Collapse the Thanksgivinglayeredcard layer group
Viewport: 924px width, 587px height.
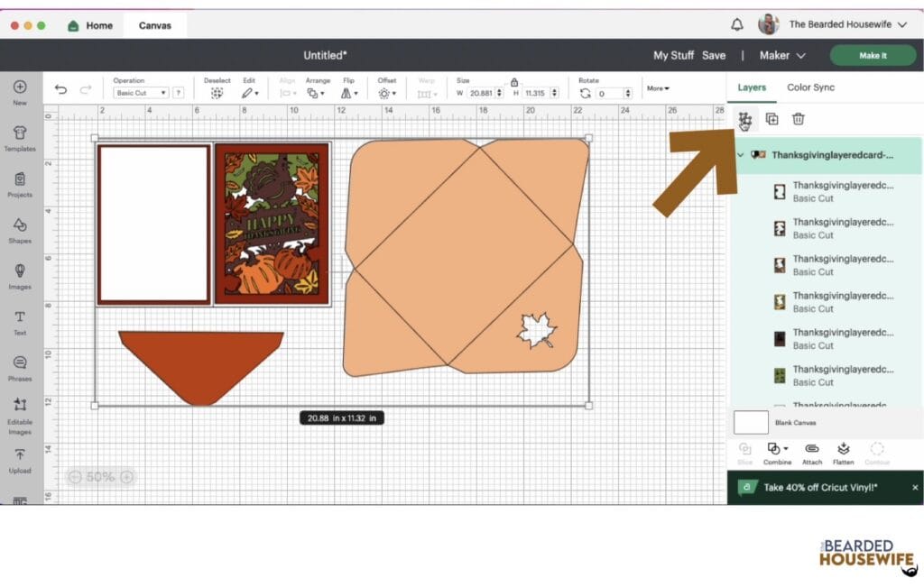[x=740, y=155]
